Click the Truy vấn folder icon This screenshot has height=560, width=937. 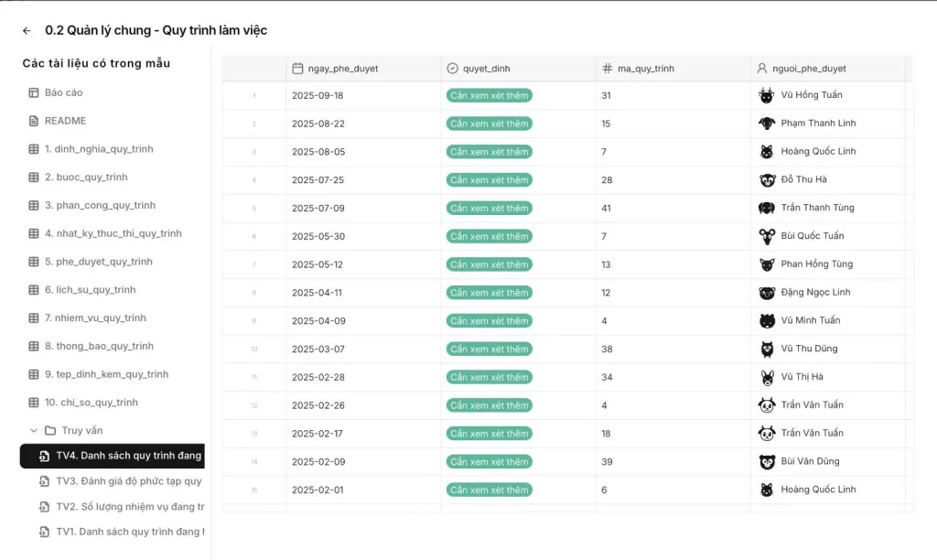pyautogui.click(x=50, y=430)
